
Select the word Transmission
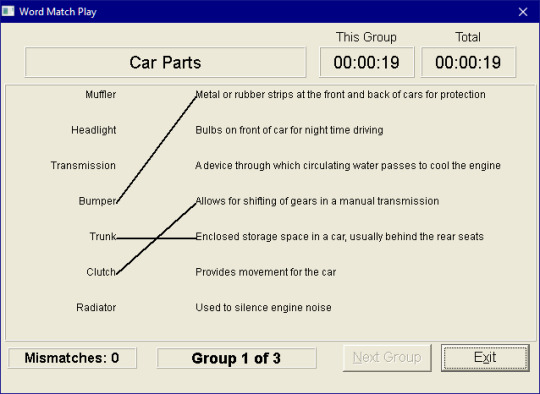[83, 165]
